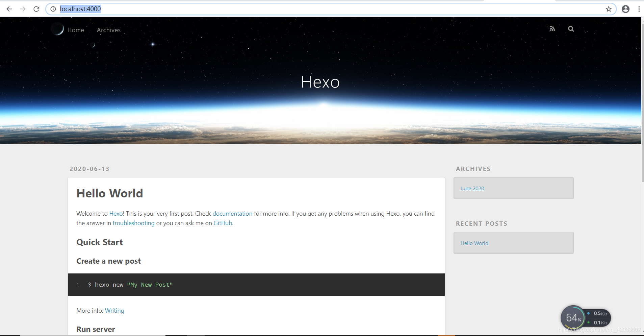The width and height of the screenshot is (644, 336).
Task: Click the Run server heading
Action: click(96, 330)
